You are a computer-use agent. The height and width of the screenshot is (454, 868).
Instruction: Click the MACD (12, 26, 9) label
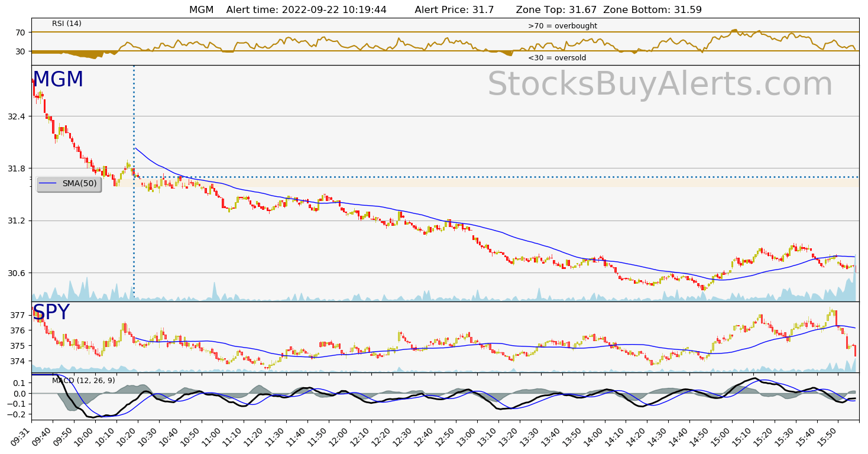tap(83, 381)
